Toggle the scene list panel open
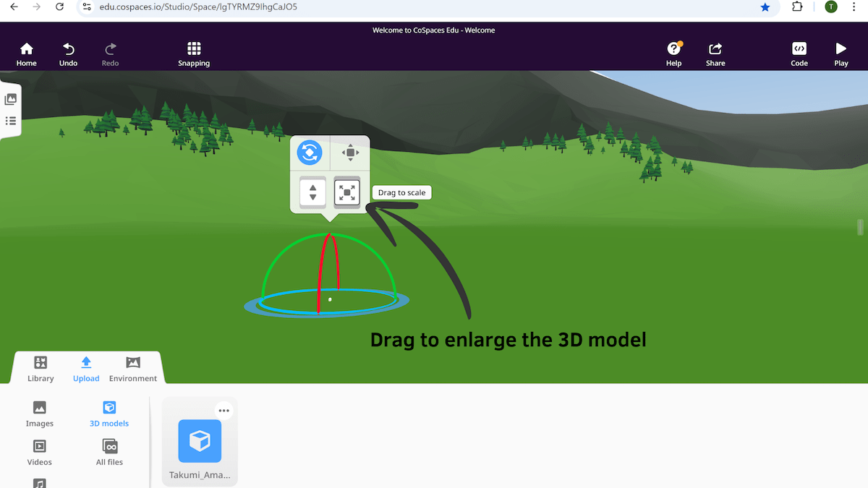The height and width of the screenshot is (488, 868). click(11, 121)
